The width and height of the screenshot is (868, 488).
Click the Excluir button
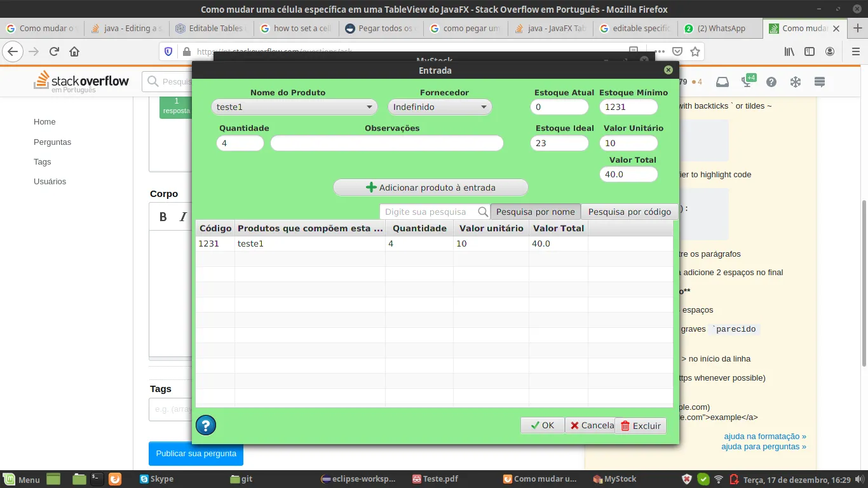(641, 426)
